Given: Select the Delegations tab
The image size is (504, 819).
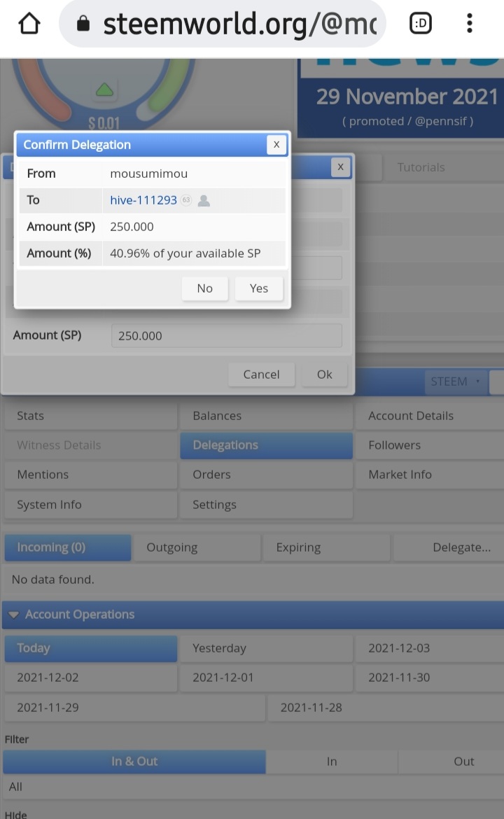Looking at the screenshot, I should 267,445.
